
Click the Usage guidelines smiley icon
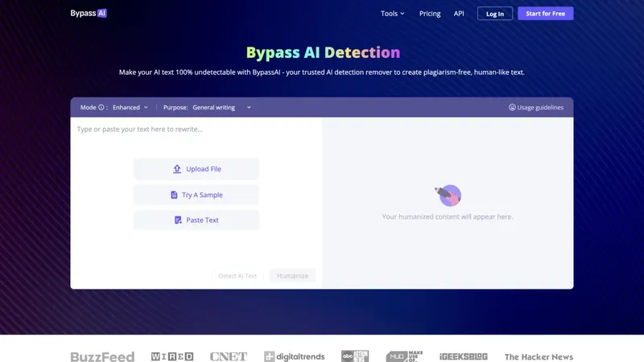(512, 107)
